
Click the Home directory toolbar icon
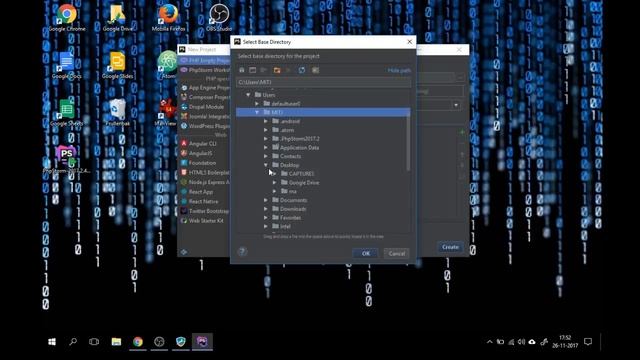coord(242,70)
